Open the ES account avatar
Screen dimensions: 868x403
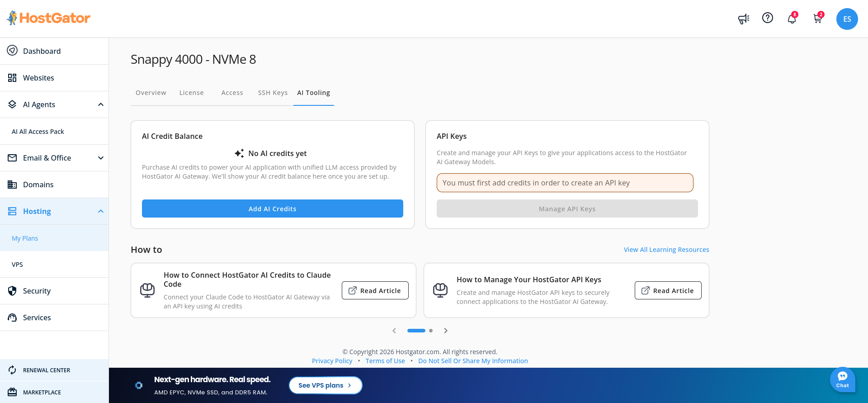tap(847, 19)
